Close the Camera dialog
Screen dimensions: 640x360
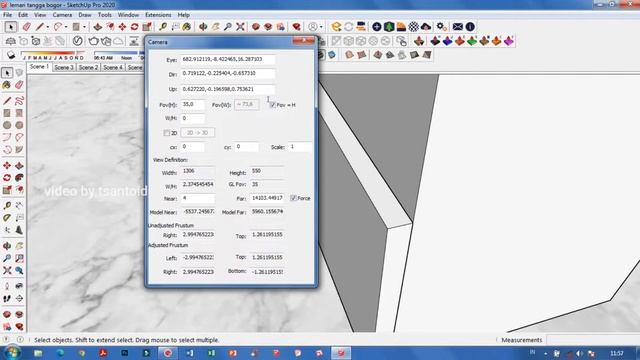[x=304, y=40]
